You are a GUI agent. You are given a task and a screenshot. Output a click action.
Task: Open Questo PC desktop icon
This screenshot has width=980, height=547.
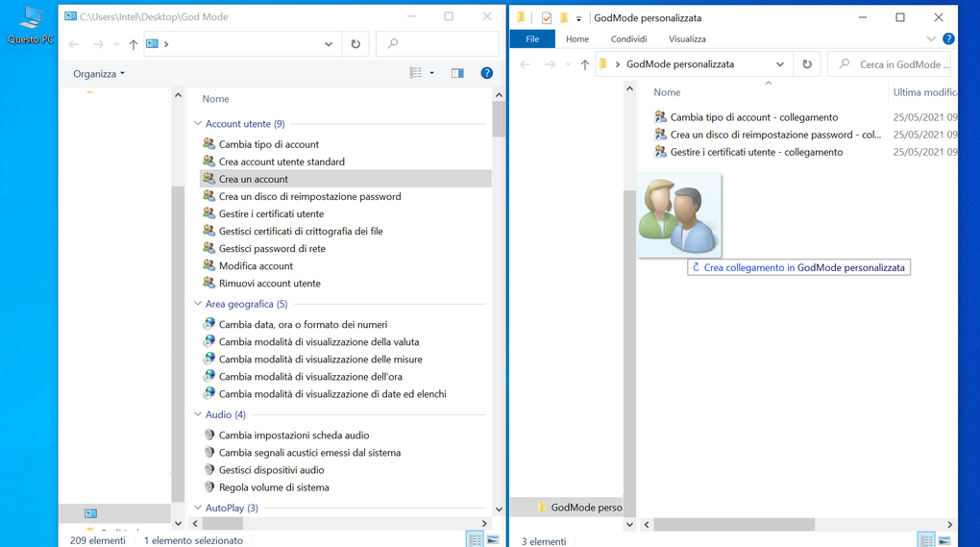[x=30, y=25]
